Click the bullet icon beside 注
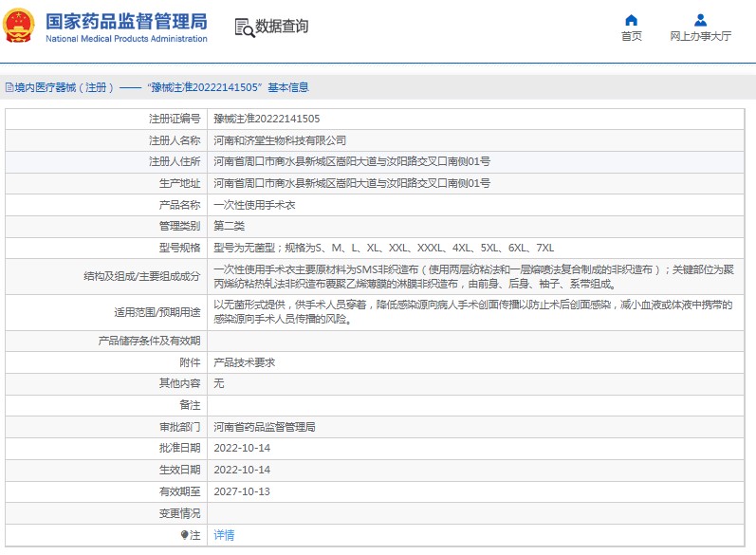Viewport: 756px width, 555px height. pyautogui.click(x=184, y=535)
